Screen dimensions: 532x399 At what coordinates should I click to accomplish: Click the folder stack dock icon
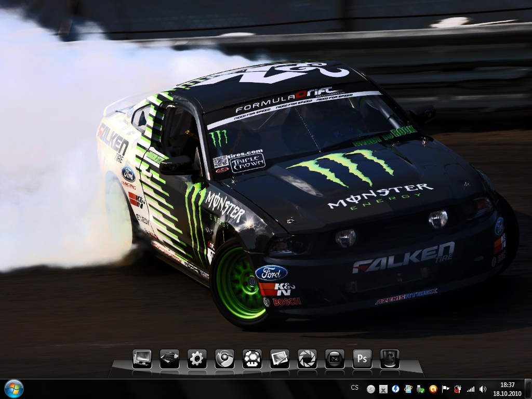click(x=169, y=359)
